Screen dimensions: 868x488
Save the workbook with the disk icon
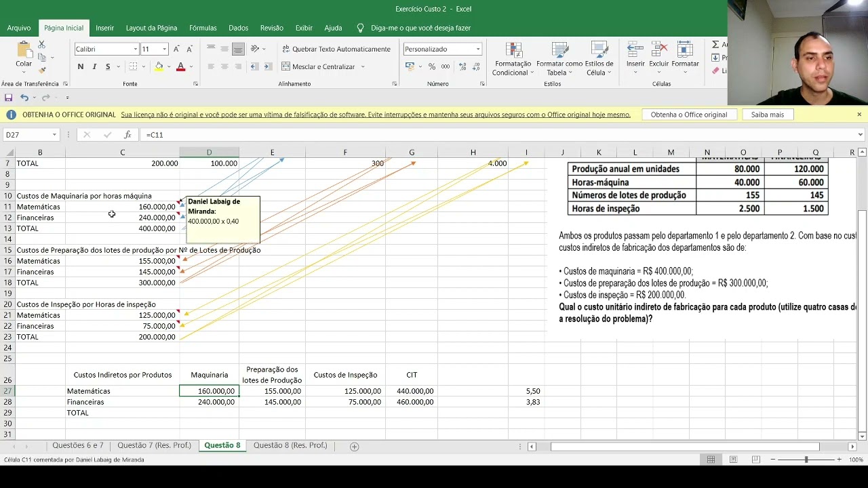click(x=8, y=98)
